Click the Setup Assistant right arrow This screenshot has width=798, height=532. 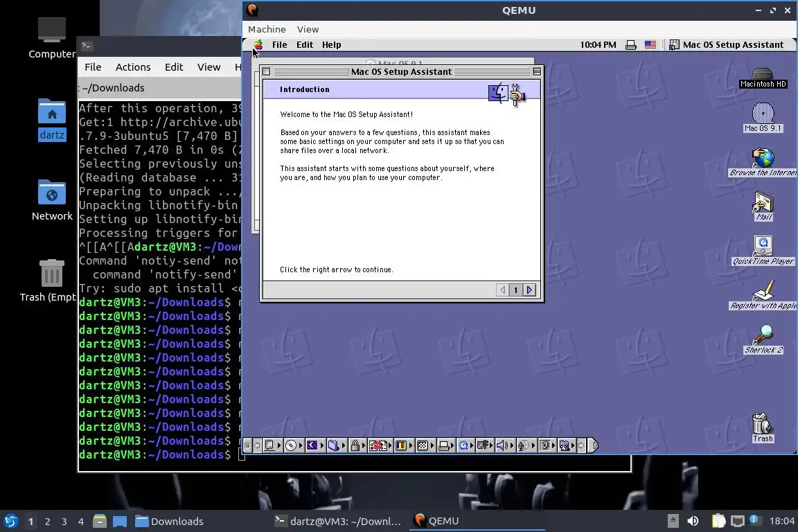tap(529, 290)
